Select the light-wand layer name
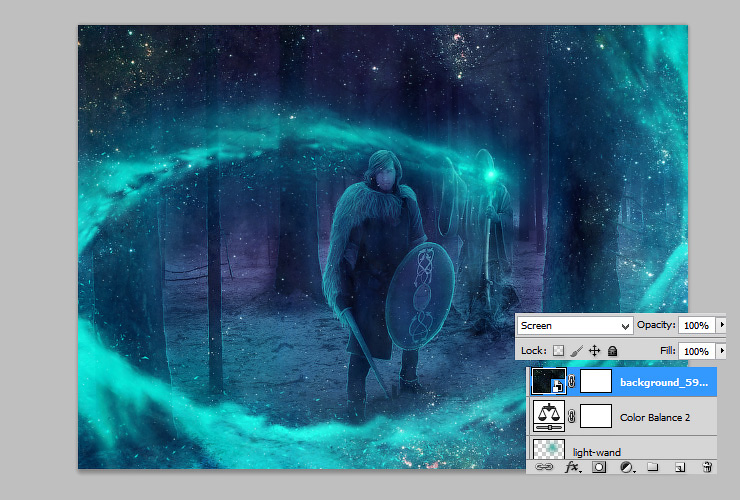 tap(597, 452)
